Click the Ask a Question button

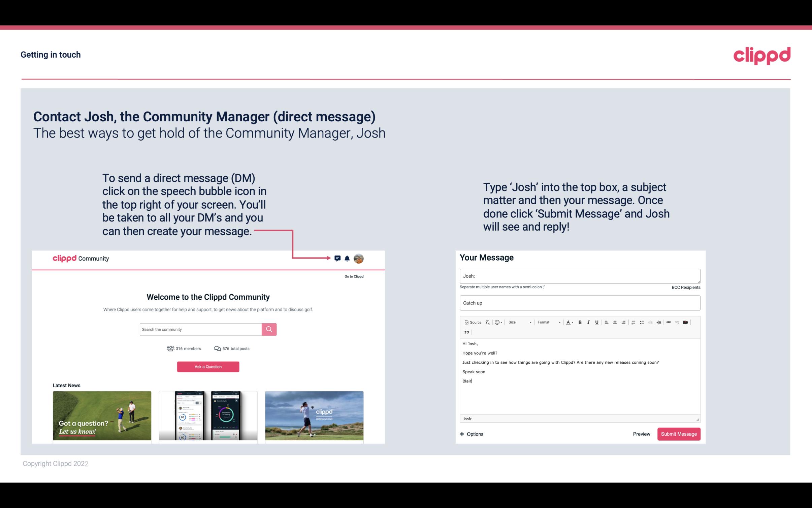tap(207, 367)
